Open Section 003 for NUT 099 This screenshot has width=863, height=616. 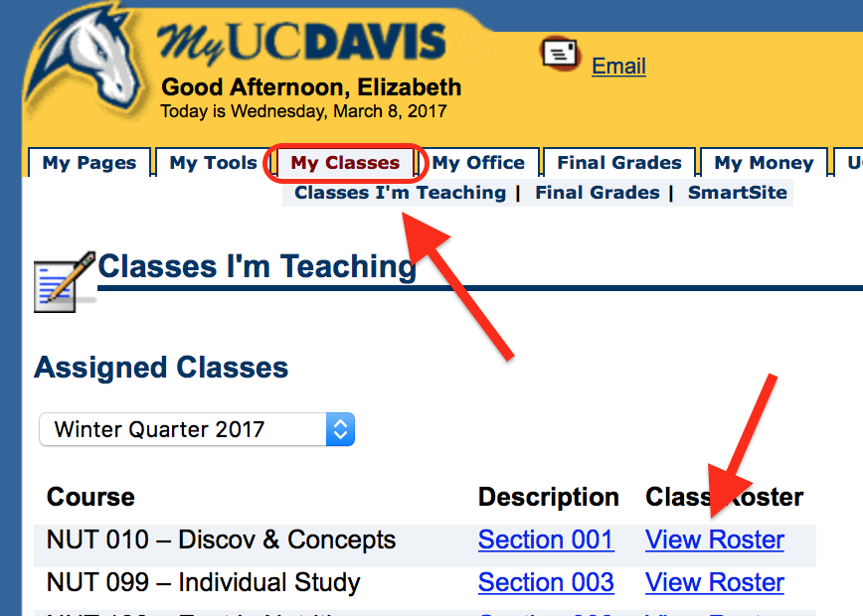546,582
